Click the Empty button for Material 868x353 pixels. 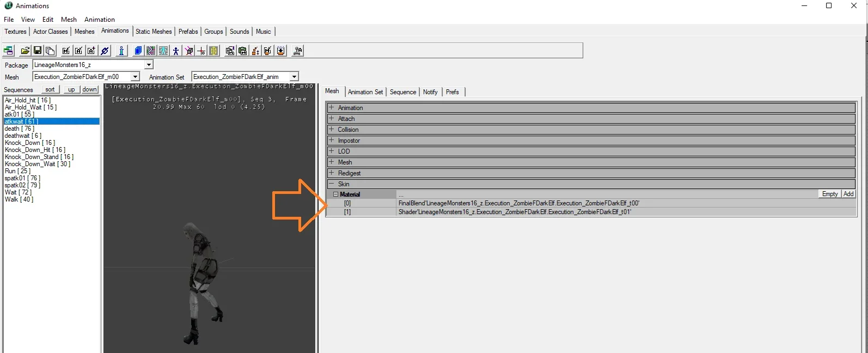(830, 194)
